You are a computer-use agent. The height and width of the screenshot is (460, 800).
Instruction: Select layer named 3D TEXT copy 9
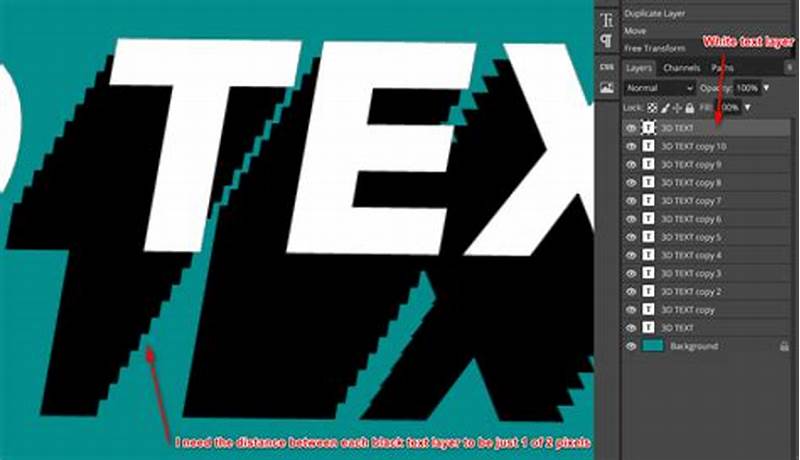click(x=691, y=165)
